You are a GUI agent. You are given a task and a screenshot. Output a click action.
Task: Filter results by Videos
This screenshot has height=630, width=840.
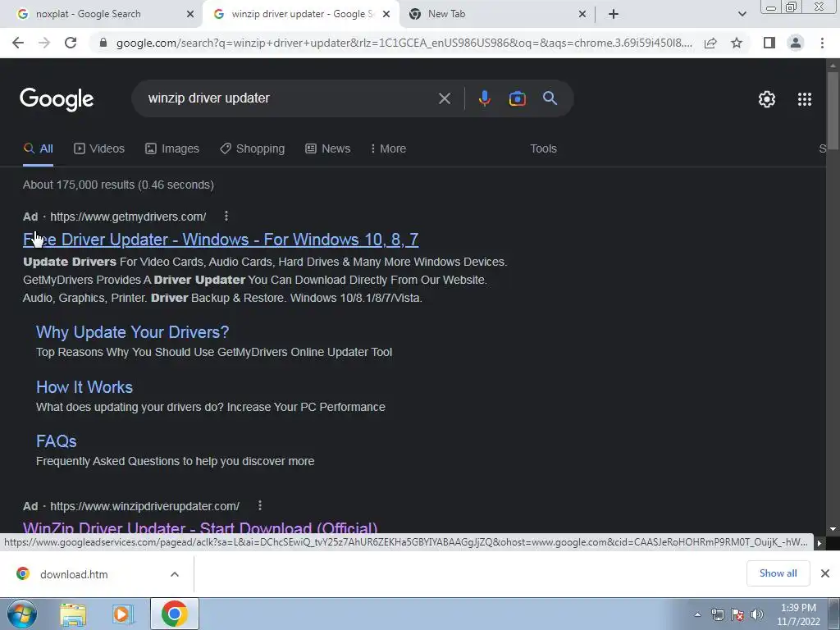coord(99,149)
